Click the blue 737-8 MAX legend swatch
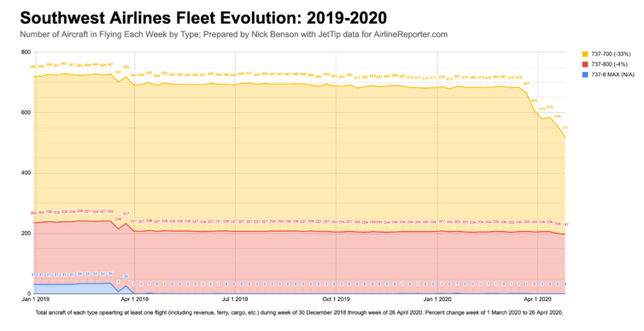644x331 pixels. [x=585, y=74]
